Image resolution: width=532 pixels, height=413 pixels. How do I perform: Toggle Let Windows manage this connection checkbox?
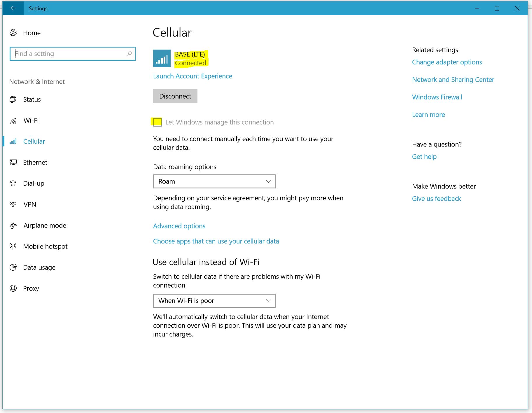pos(157,122)
